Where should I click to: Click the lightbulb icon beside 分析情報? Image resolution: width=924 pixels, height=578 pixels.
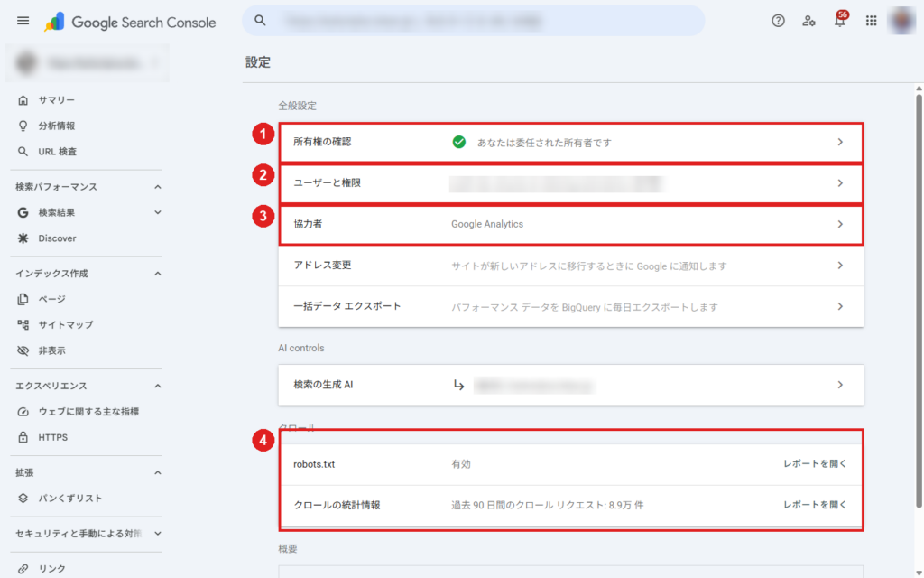(x=23, y=126)
